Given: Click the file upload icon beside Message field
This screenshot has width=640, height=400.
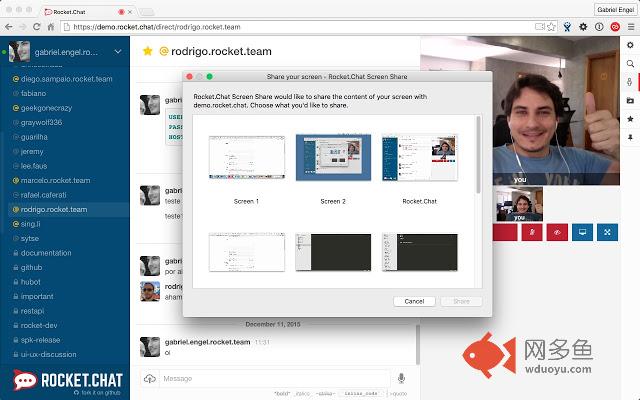Looking at the screenshot, I should tap(149, 379).
